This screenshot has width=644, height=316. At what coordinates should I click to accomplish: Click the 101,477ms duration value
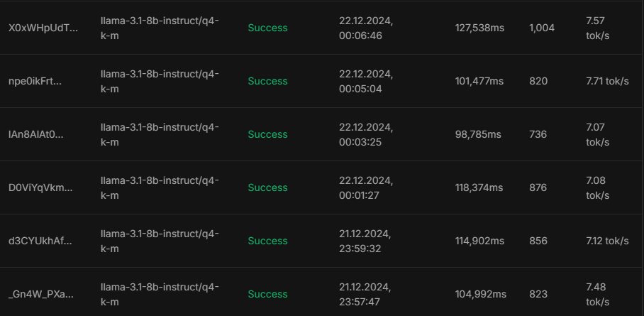[479, 81]
